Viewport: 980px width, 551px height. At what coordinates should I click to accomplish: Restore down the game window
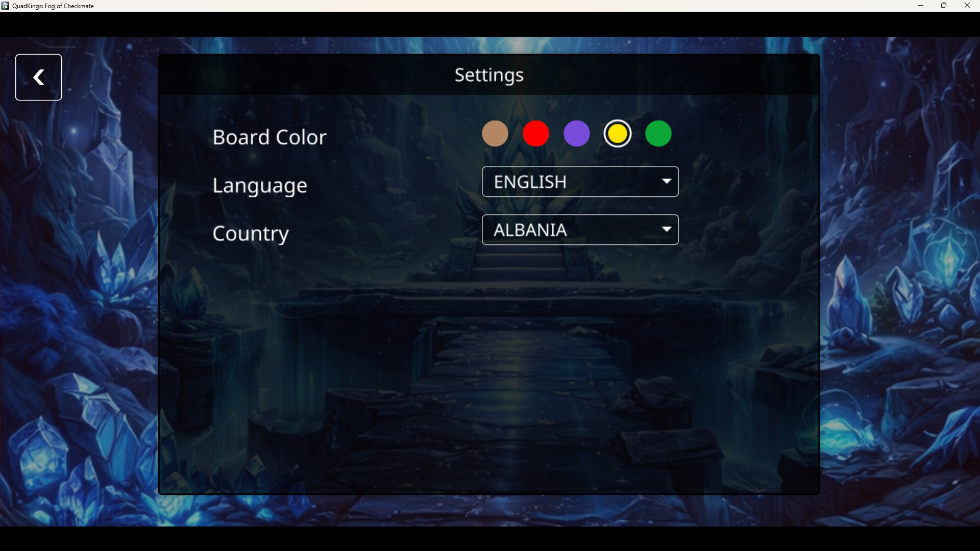click(943, 6)
